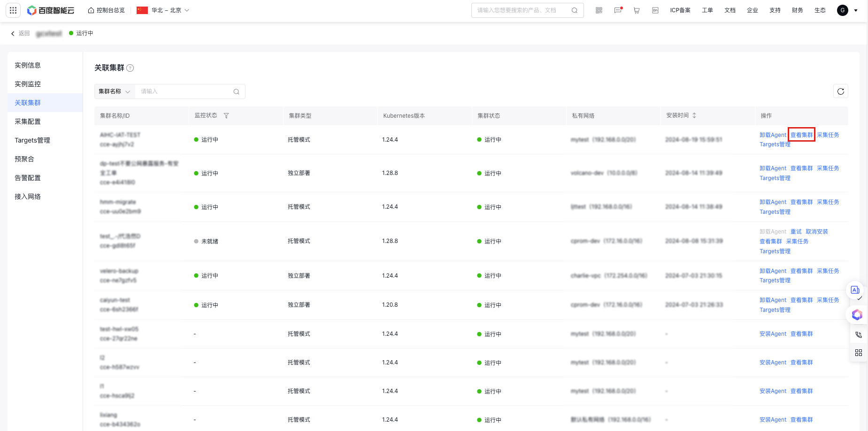The image size is (868, 431).
Task: Select 实例监控 in sidebar
Action: tap(45, 84)
